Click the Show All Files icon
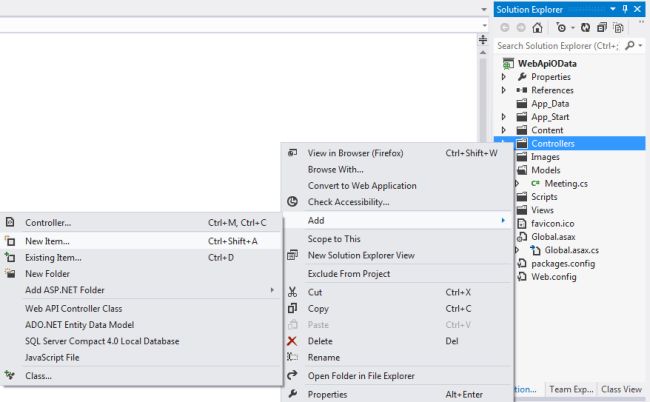This screenshot has height=402, width=650. 618,28
